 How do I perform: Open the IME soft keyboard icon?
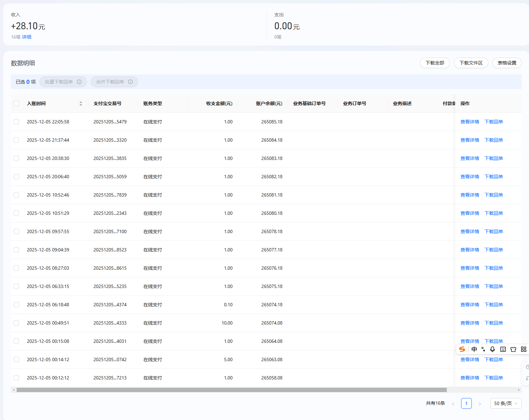tap(503, 349)
